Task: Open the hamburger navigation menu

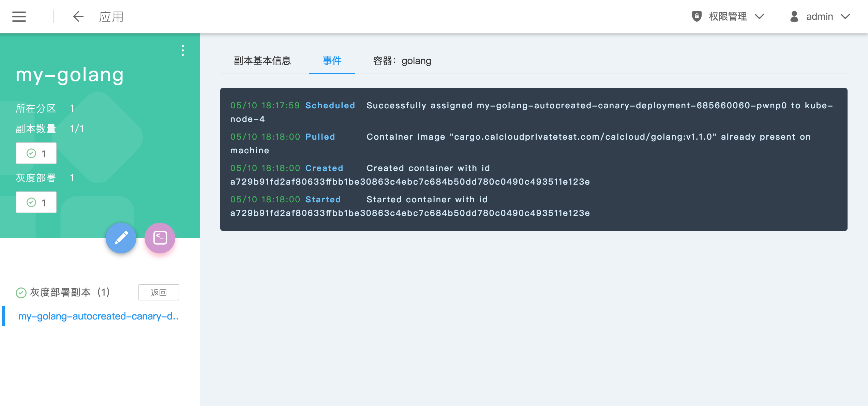Action: click(19, 17)
